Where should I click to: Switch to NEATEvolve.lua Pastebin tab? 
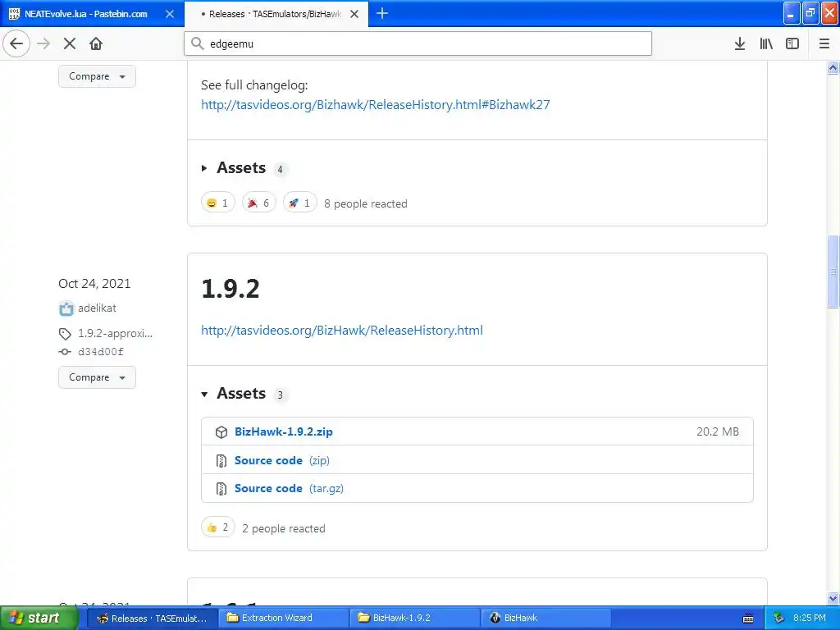[85, 14]
